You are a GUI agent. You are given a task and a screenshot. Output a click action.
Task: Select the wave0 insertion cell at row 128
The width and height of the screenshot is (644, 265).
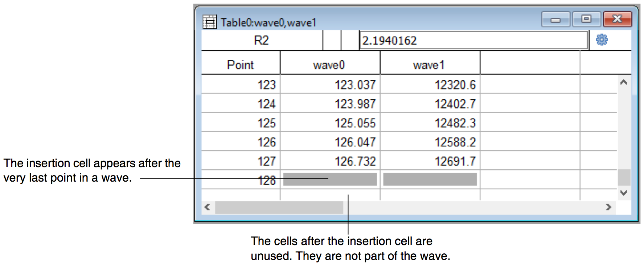(x=329, y=179)
